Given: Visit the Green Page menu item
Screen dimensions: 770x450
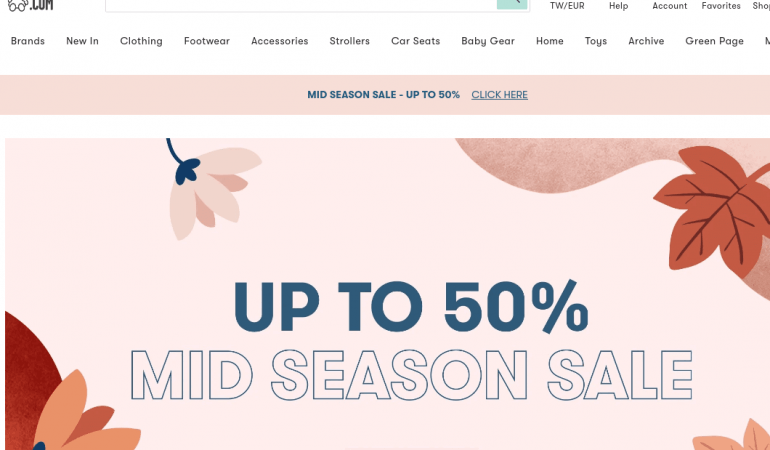Looking at the screenshot, I should point(714,41).
